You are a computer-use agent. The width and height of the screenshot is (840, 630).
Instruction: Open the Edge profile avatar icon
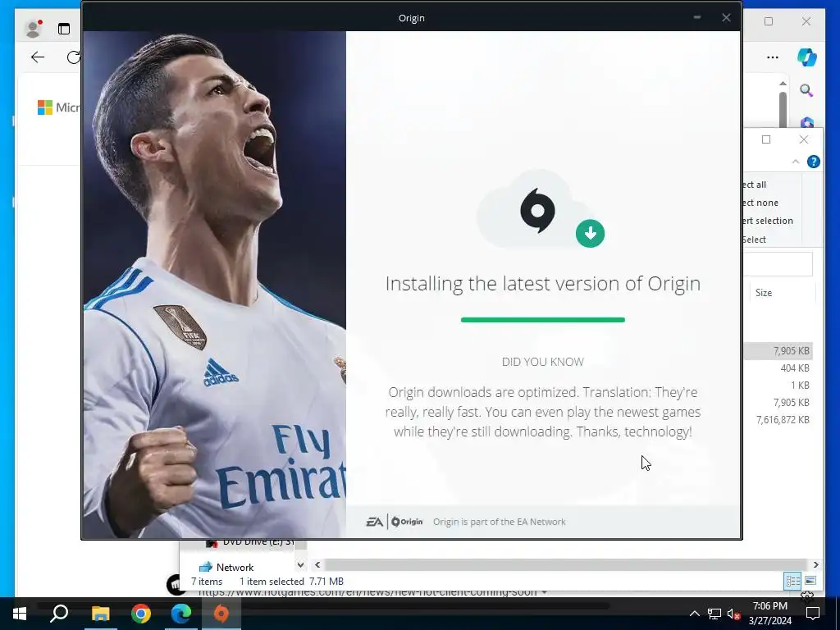point(33,29)
